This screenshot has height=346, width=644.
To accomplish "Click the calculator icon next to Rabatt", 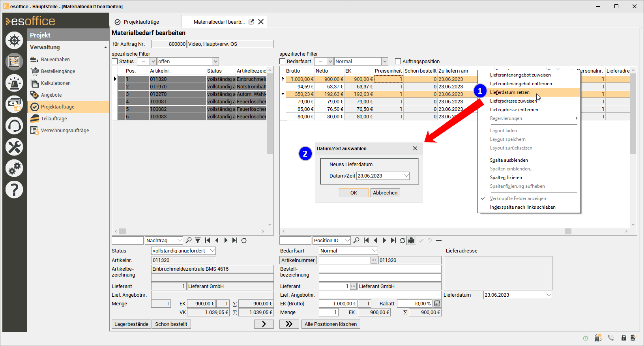I will point(437,304).
